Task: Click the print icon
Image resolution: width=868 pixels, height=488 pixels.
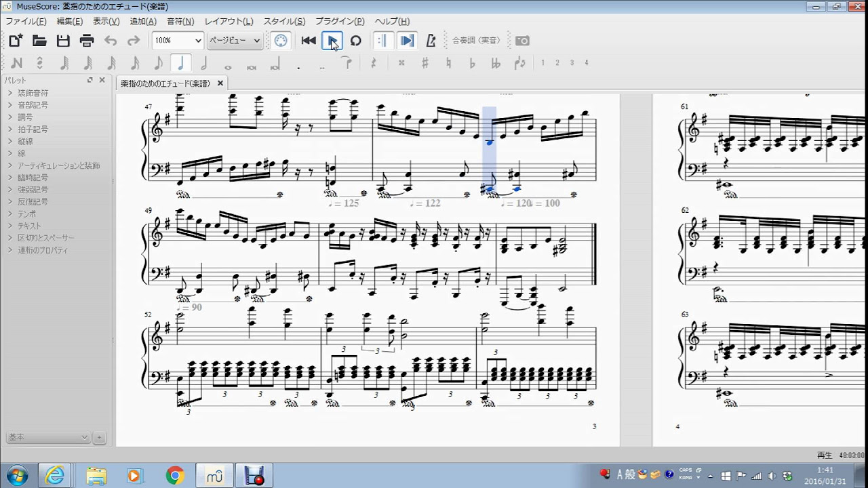Action: click(x=87, y=41)
